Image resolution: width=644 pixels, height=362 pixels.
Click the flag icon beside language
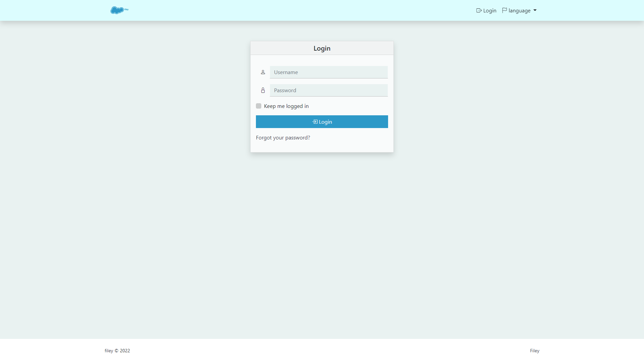point(504,10)
